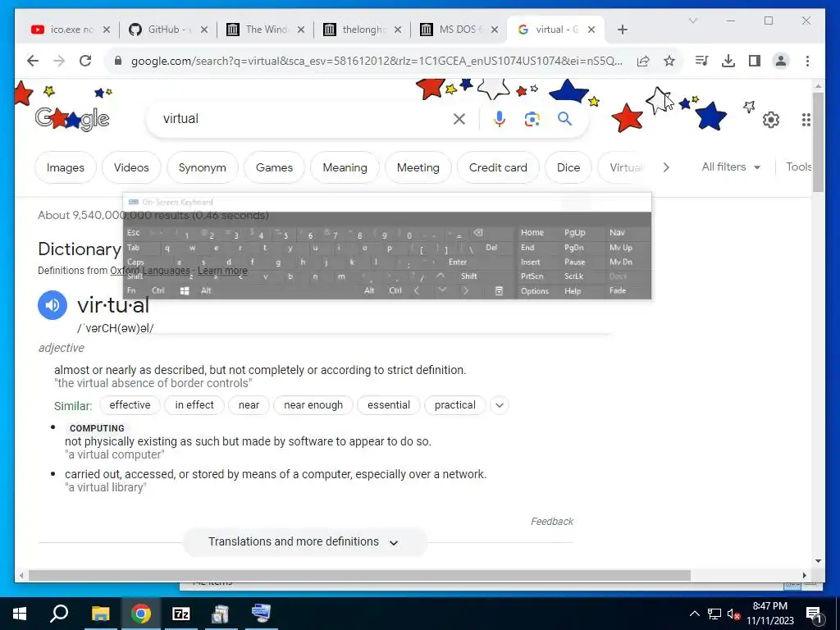The height and width of the screenshot is (630, 840).
Task: Toggle Insert on the on-screen keyboard
Action: [531, 262]
